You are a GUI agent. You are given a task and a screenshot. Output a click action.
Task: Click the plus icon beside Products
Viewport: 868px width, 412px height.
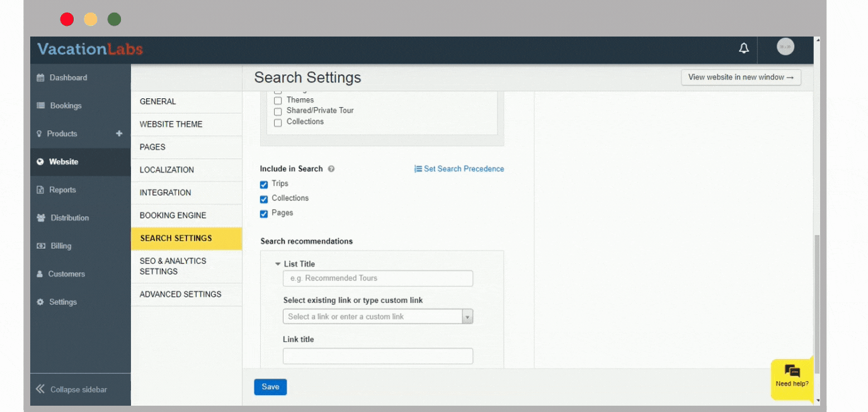coord(119,134)
